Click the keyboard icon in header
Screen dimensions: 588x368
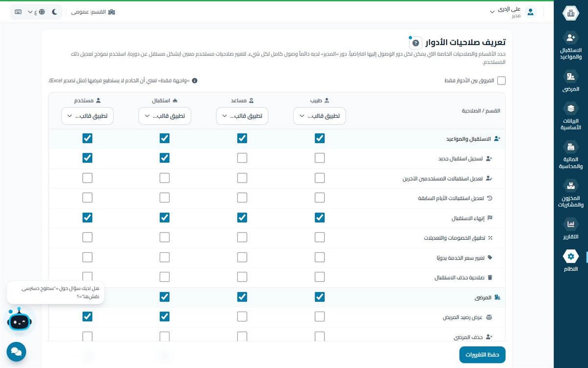point(18,12)
